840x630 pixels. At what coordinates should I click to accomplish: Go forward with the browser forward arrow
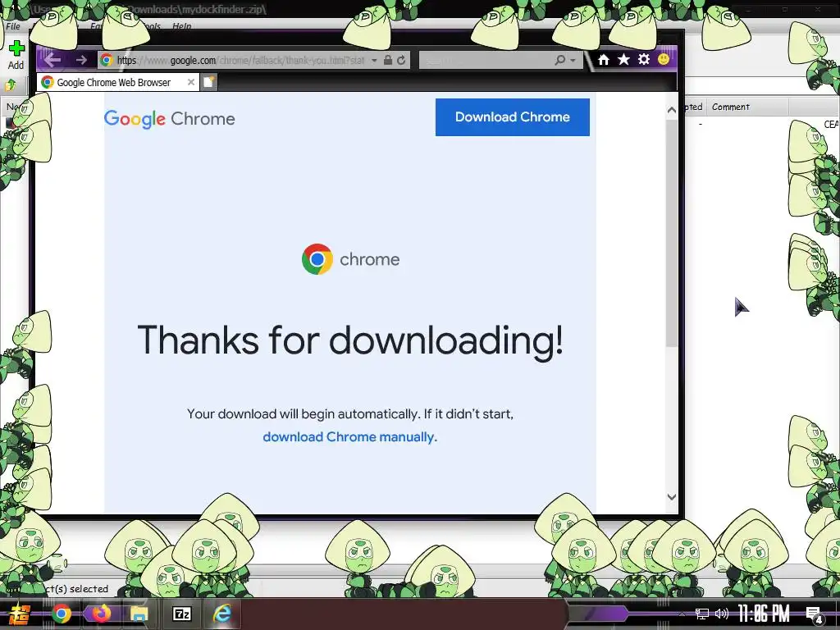pyautogui.click(x=81, y=60)
